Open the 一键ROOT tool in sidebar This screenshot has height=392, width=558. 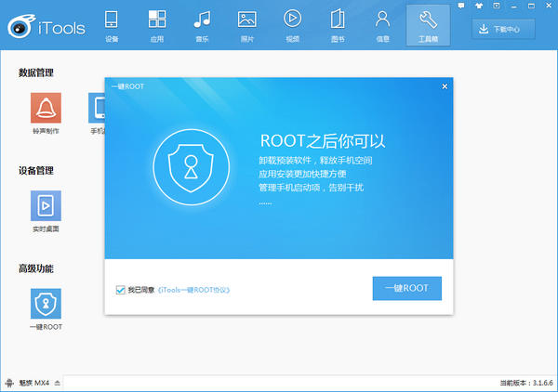(x=45, y=304)
